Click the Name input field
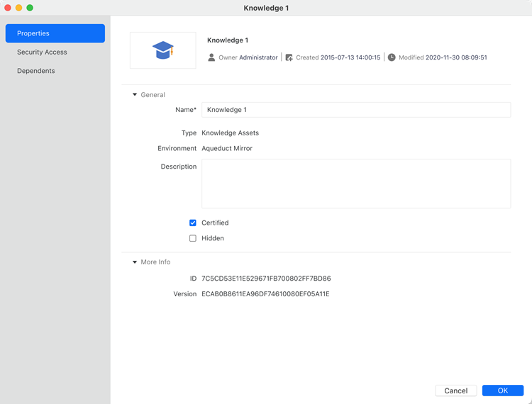The height and width of the screenshot is (404, 532). [x=356, y=110]
